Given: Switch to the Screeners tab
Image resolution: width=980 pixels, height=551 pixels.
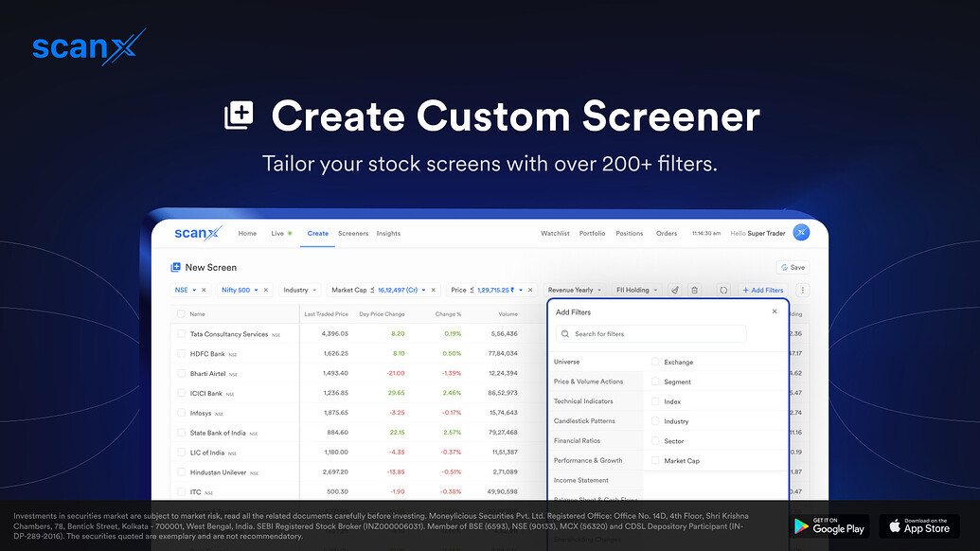Looking at the screenshot, I should tap(353, 233).
